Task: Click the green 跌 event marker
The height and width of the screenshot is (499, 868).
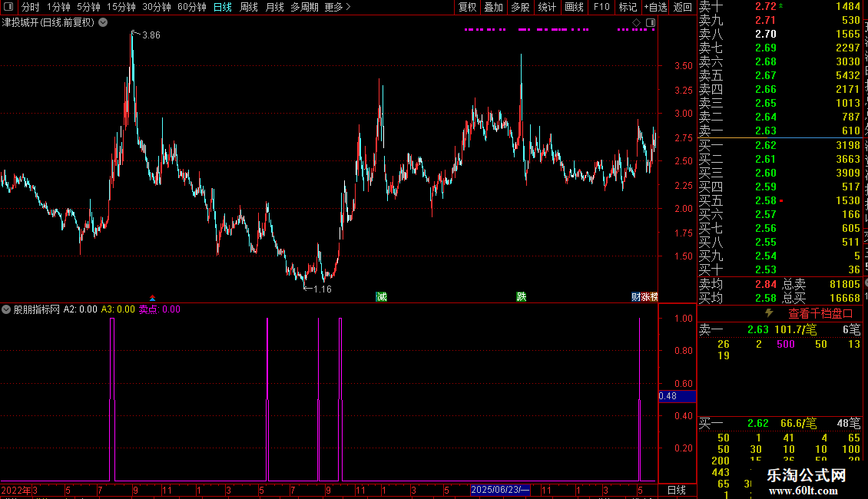Action: (x=522, y=297)
